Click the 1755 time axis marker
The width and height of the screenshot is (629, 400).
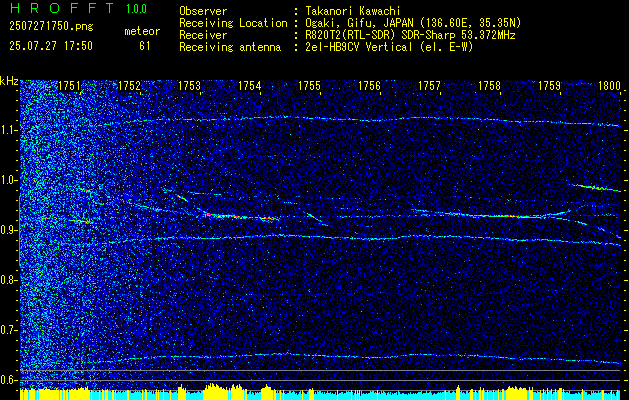click(x=309, y=86)
